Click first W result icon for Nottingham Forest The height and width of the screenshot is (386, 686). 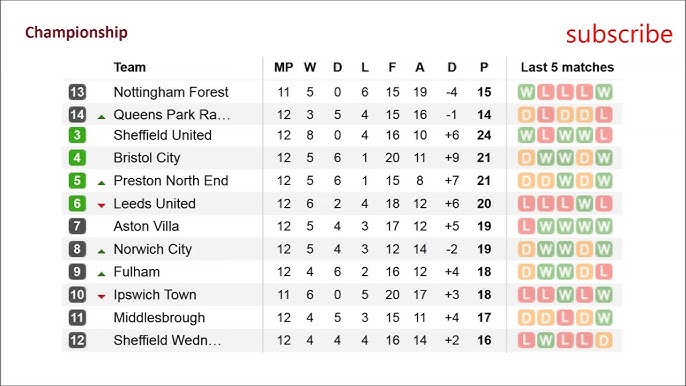click(526, 92)
